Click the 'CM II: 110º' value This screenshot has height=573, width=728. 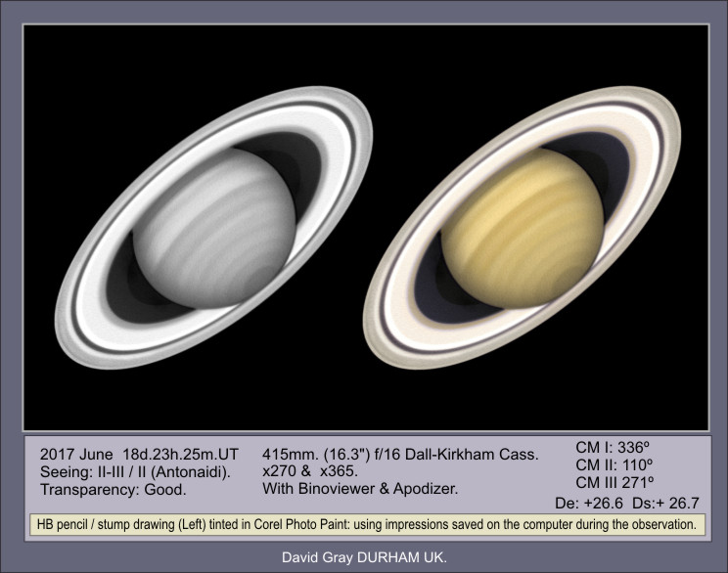pyautogui.click(x=614, y=464)
